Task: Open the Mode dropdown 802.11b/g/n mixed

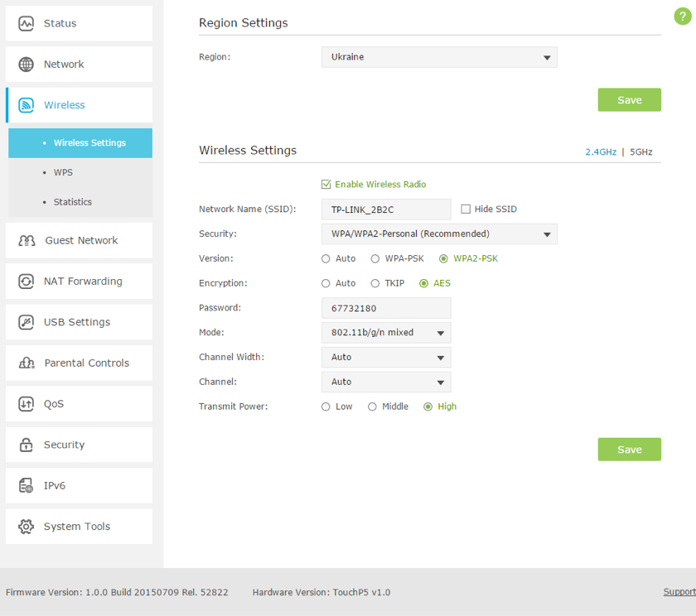Action: click(x=386, y=333)
